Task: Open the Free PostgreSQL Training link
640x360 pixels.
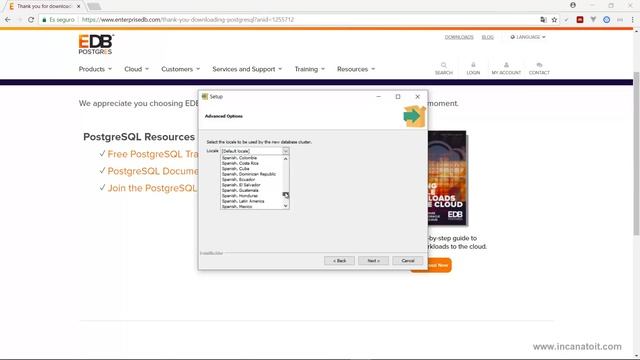Action: (x=153, y=154)
